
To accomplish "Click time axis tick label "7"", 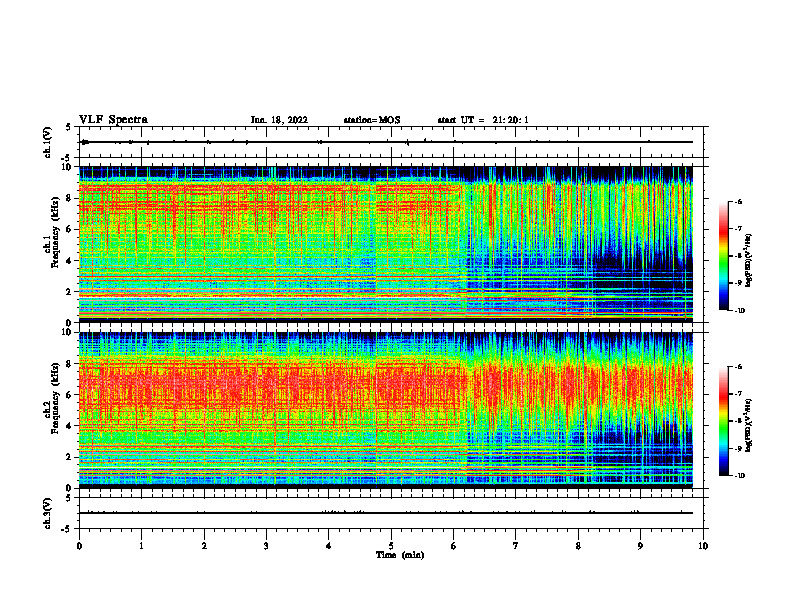I will tap(516, 546).
